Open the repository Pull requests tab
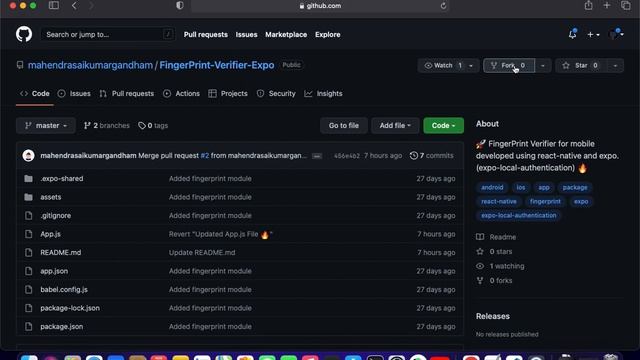The width and height of the screenshot is (640, 360). tap(127, 93)
